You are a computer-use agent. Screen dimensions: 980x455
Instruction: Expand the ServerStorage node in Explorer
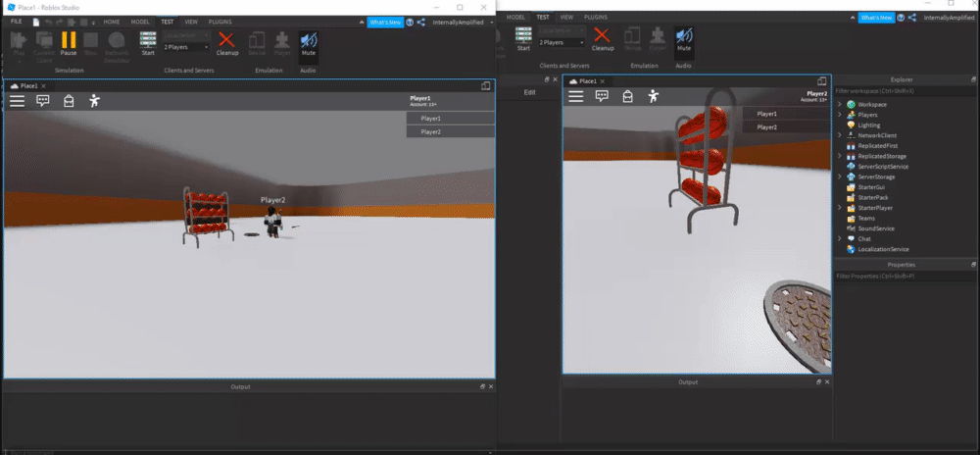(840, 177)
